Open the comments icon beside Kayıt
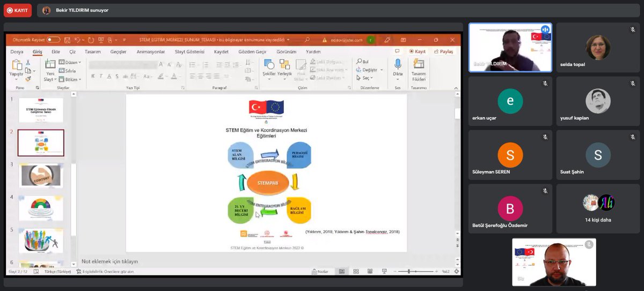 point(398,52)
